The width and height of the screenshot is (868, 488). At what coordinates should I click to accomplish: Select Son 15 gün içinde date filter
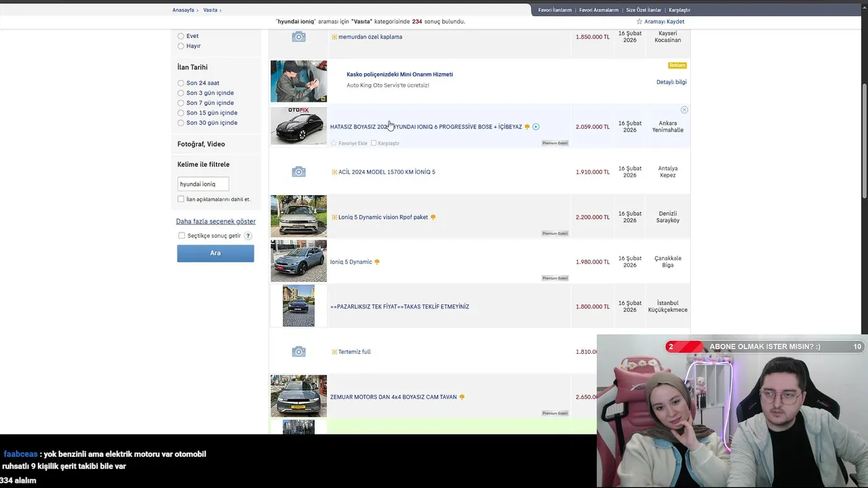[180, 113]
